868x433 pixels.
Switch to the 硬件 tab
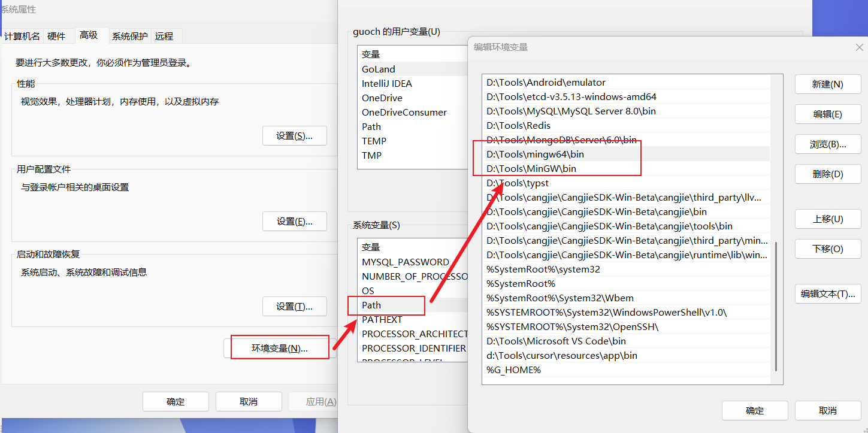[56, 37]
